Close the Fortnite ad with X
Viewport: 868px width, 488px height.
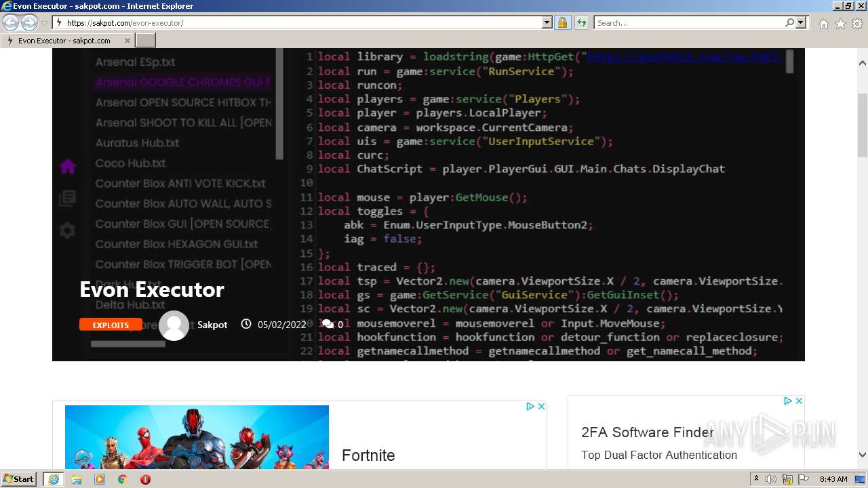[x=541, y=407]
